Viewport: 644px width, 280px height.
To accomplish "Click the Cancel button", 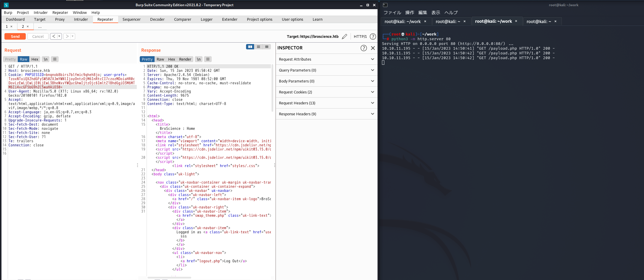I will click(x=38, y=36).
